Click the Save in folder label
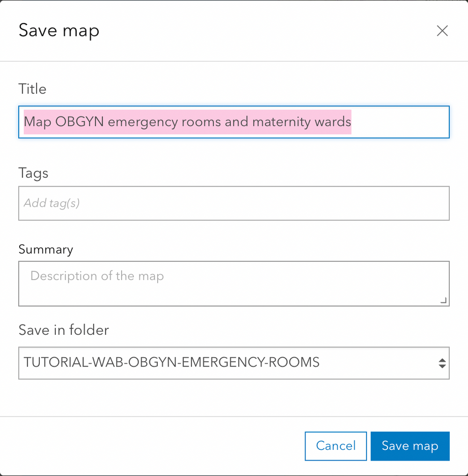Image resolution: width=468 pixels, height=476 pixels. click(63, 330)
